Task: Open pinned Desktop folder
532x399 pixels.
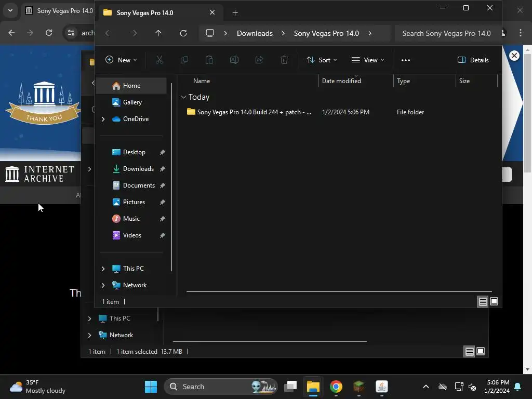Action: click(x=131, y=152)
